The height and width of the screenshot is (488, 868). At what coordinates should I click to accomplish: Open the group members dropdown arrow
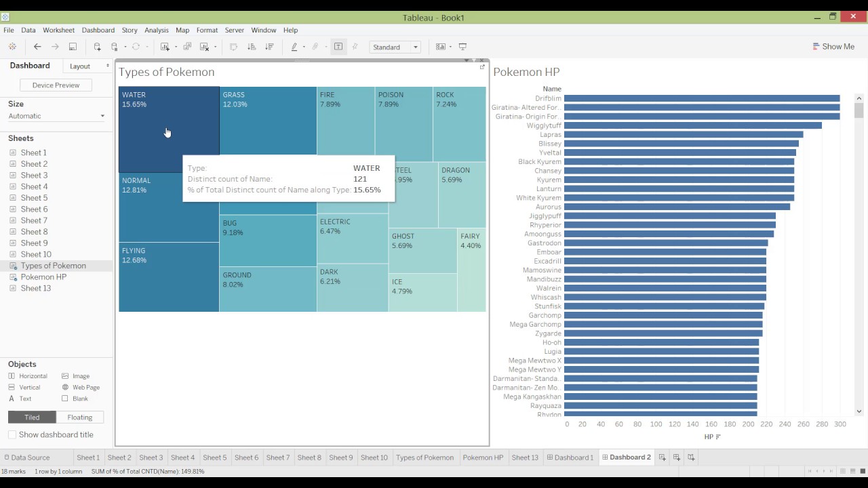325,47
